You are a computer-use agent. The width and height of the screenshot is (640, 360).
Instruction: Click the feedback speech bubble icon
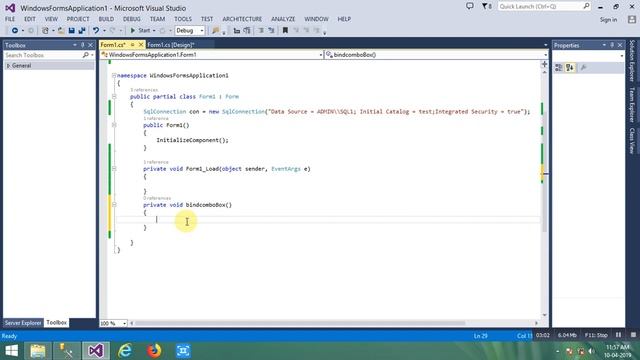click(470, 6)
